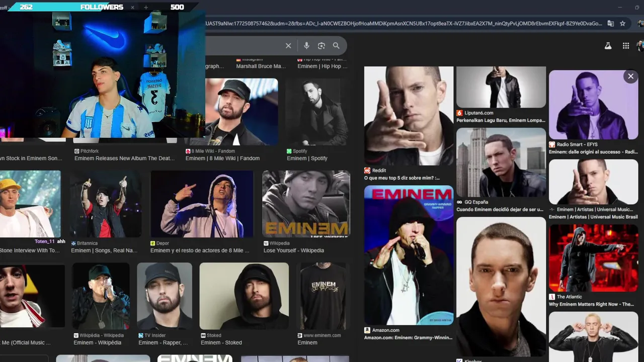The image size is (644, 362).
Task: Click the translate page icon in address bar
Action: click(610, 23)
